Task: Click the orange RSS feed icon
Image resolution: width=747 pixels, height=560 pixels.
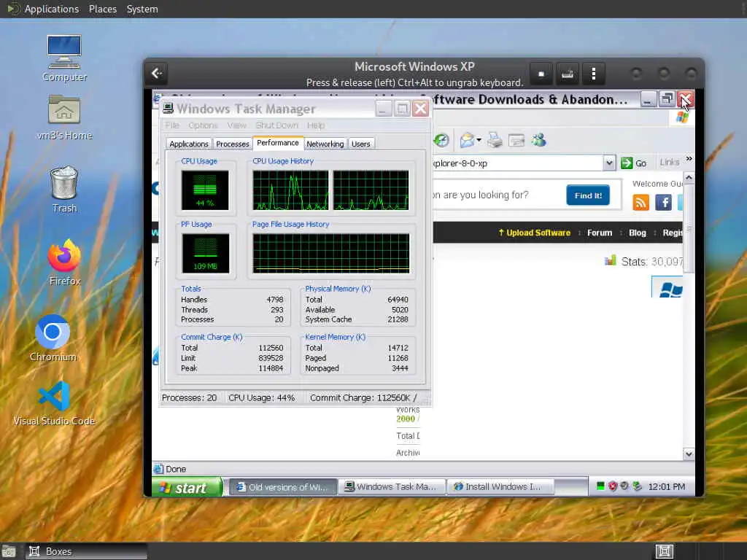Action: pyautogui.click(x=640, y=203)
